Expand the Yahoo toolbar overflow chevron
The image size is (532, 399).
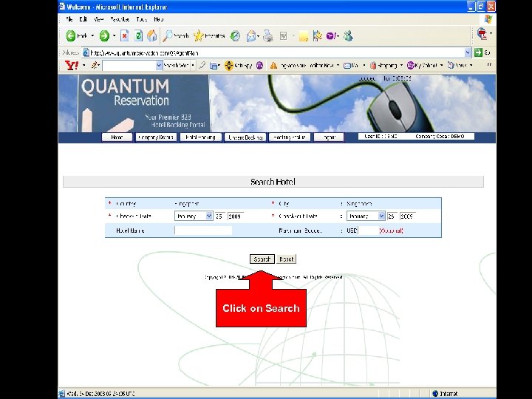click(489, 64)
